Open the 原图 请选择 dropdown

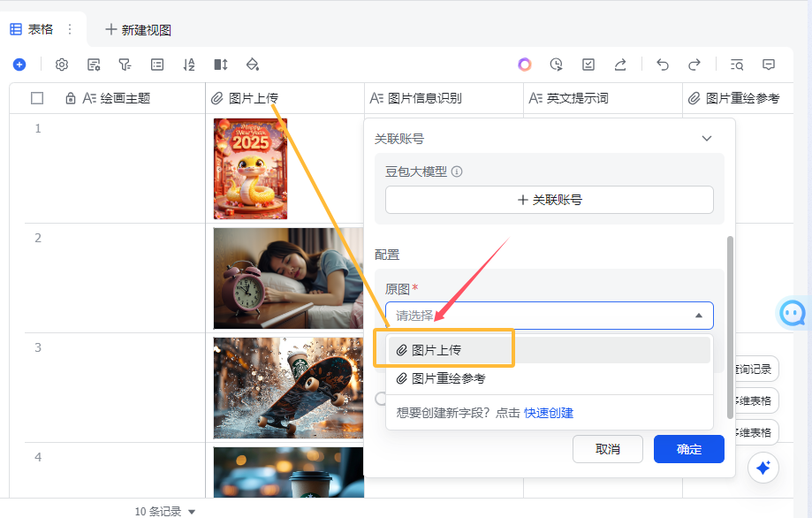coord(550,316)
